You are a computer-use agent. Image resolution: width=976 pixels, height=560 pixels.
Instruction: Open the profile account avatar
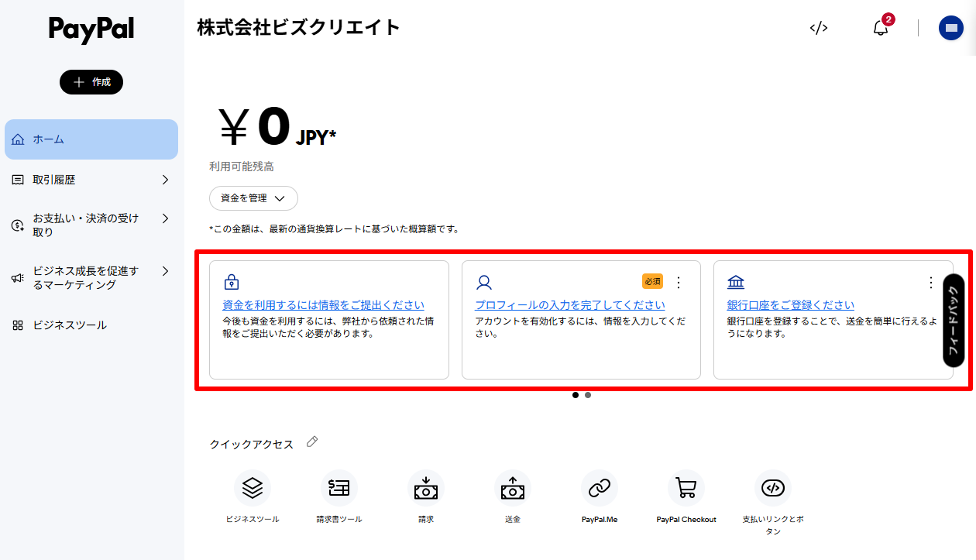(x=950, y=28)
